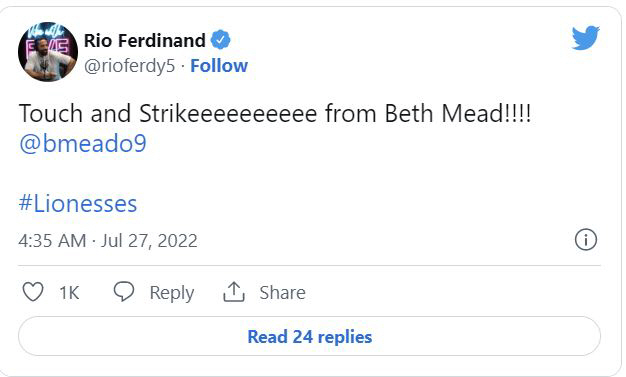Image resolution: width=626 pixels, height=377 pixels.
Task: Click the divider line above action buttons
Action: [x=309, y=265]
